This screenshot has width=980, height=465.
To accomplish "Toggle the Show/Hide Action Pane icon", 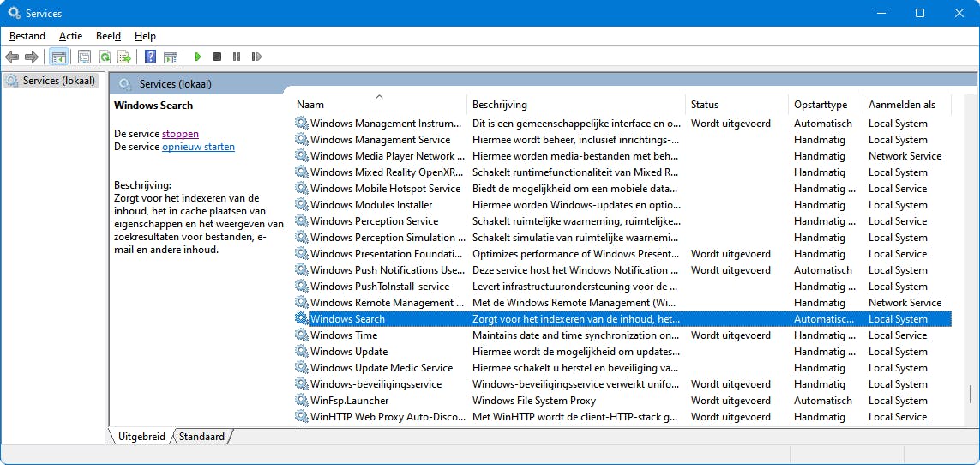I will coord(171,57).
